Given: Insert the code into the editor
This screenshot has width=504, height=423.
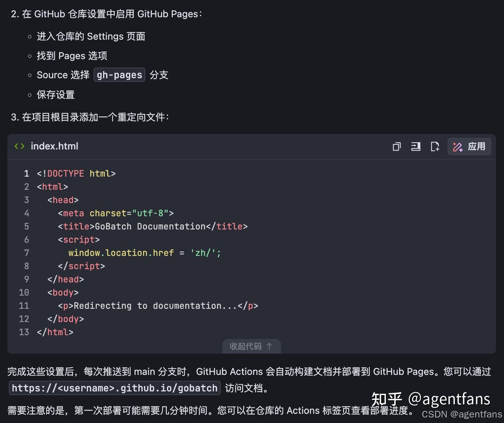Looking at the screenshot, I should click(x=416, y=147).
